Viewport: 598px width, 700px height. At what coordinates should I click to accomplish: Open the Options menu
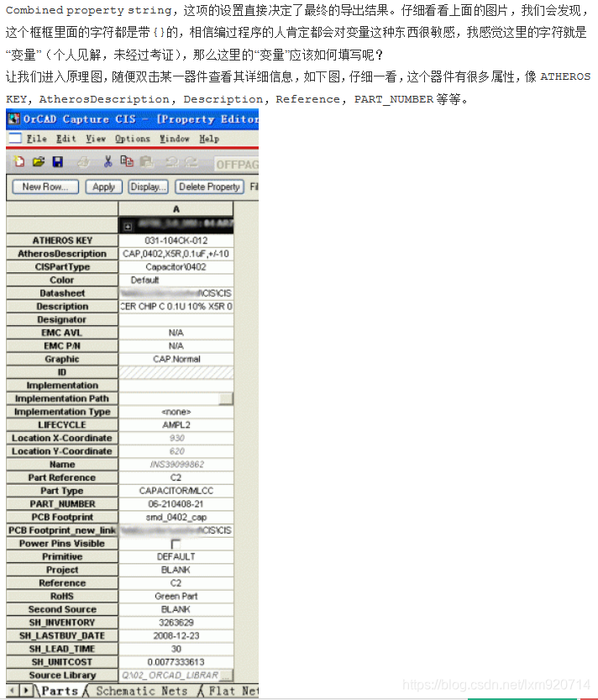(x=133, y=139)
